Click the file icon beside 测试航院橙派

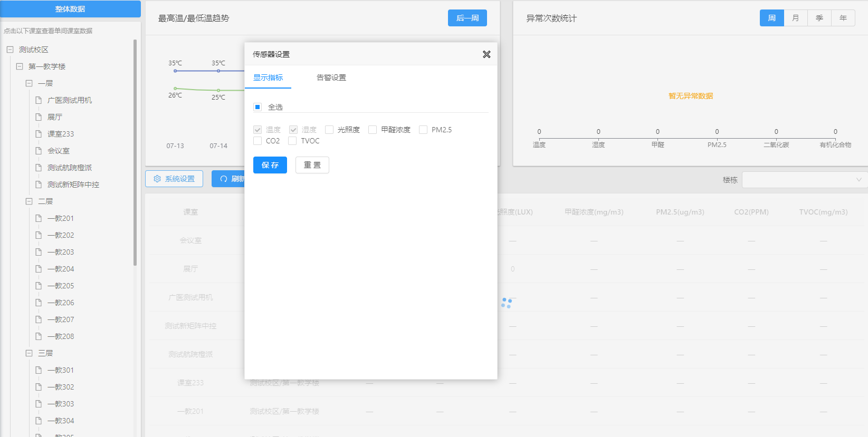pos(39,168)
